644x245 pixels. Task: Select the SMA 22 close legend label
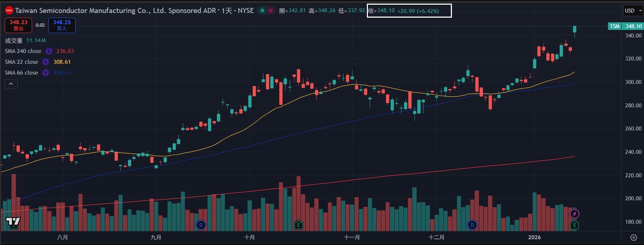point(21,62)
